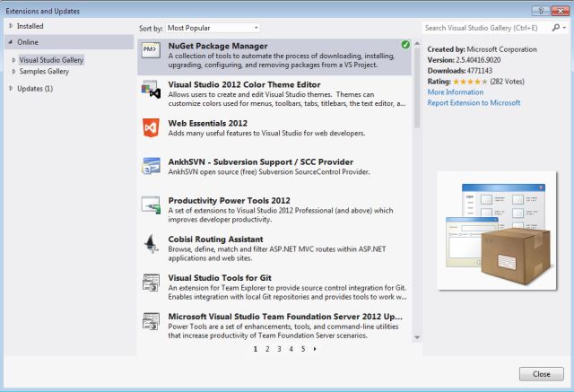Click the Productivity Power Tools icon

pos(152,205)
